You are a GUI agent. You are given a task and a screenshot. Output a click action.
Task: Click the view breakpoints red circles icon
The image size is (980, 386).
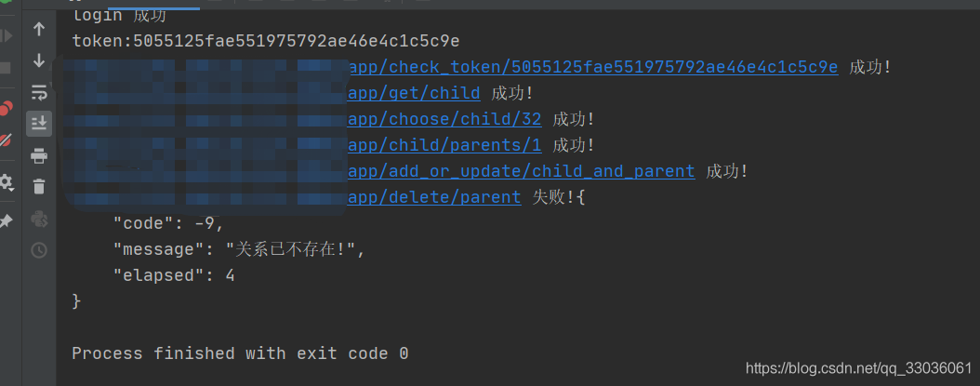point(6,108)
